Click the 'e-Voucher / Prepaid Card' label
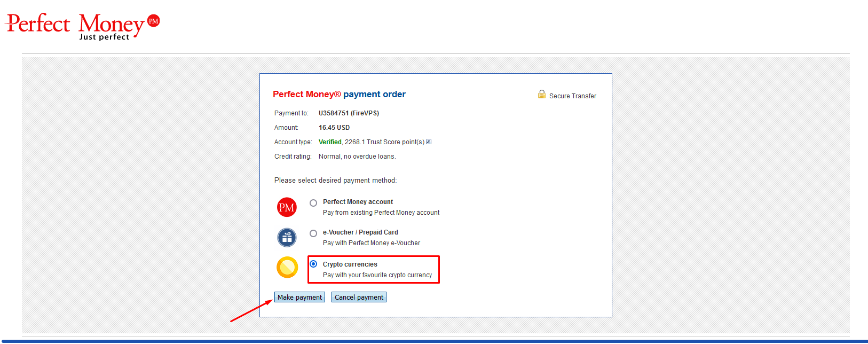This screenshot has height=344, width=868. [360, 232]
